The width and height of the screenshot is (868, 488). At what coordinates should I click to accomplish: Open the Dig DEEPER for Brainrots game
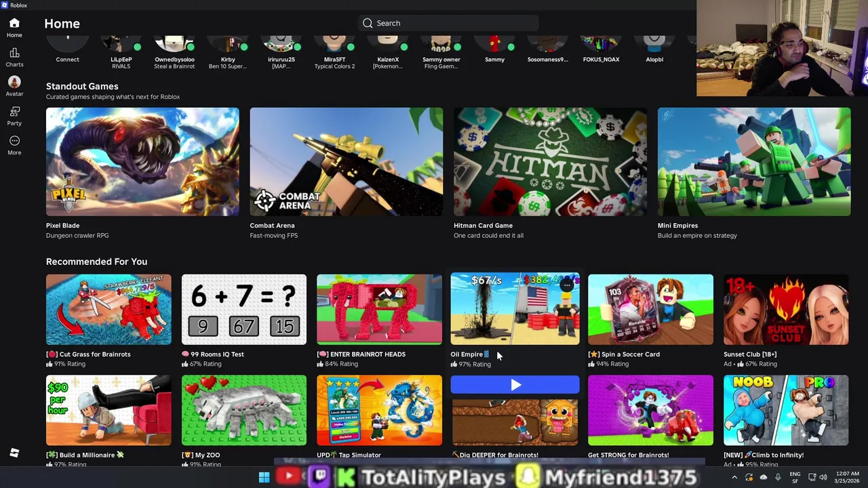515,421
